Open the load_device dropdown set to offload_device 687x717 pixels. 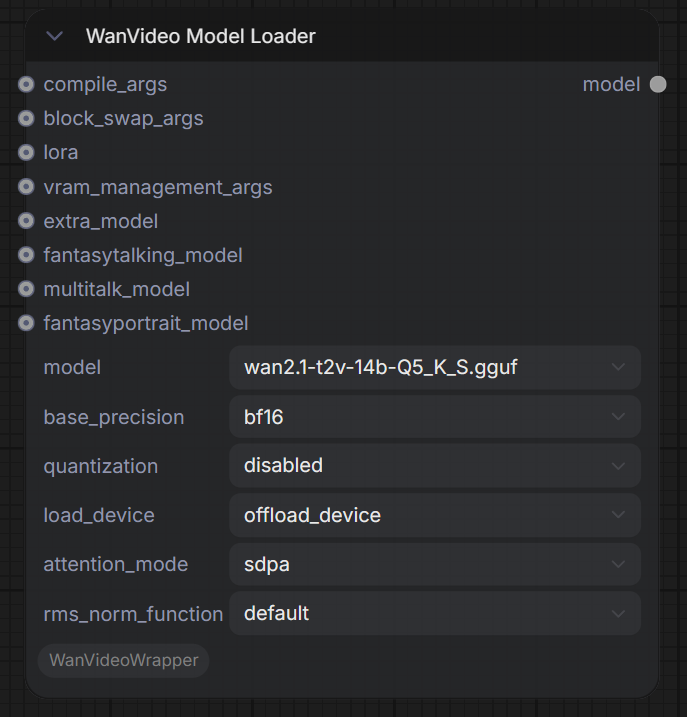coord(435,515)
